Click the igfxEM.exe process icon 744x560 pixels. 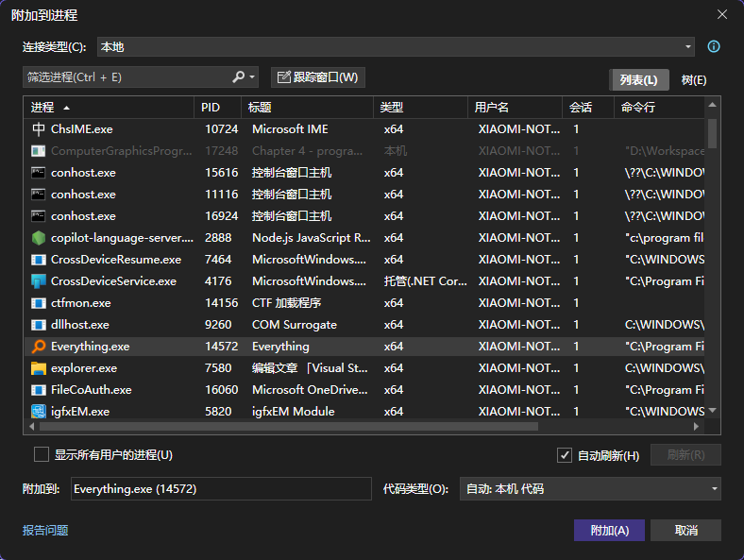point(38,412)
